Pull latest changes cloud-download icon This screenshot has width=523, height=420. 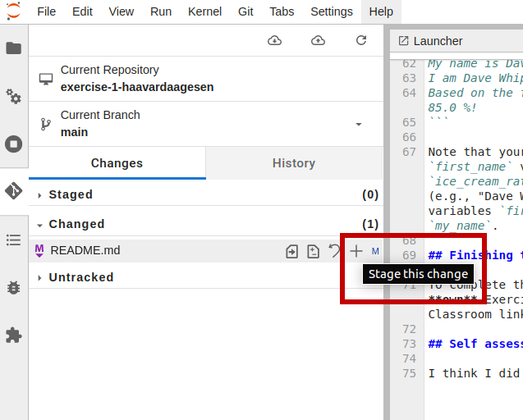(274, 41)
